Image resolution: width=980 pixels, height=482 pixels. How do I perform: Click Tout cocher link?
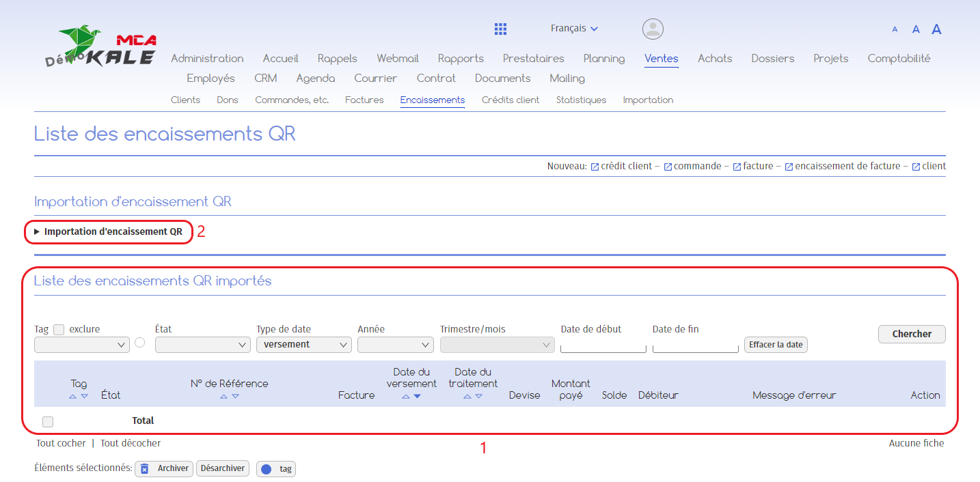point(61,444)
